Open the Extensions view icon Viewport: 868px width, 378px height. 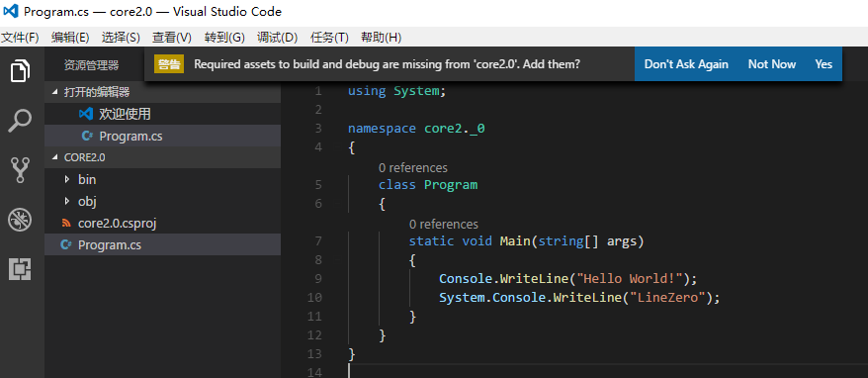20,269
